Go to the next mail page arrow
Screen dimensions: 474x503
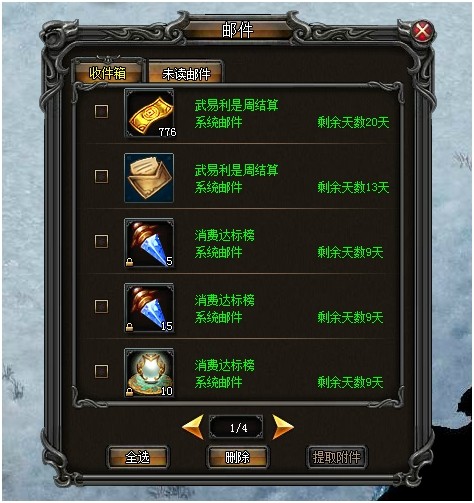tap(283, 426)
